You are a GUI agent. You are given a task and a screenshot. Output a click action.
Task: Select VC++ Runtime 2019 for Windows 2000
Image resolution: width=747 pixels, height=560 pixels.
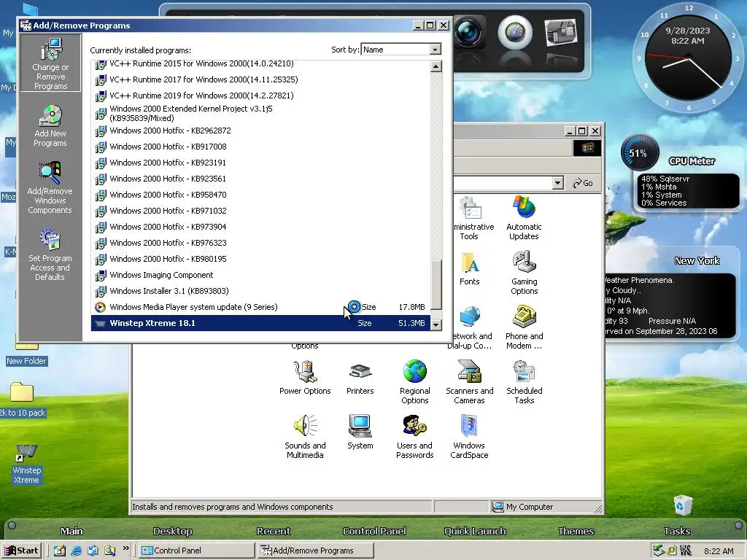click(260, 96)
